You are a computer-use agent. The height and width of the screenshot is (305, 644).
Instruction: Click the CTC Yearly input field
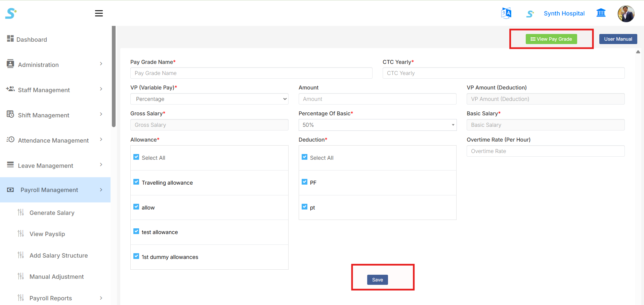[504, 73]
